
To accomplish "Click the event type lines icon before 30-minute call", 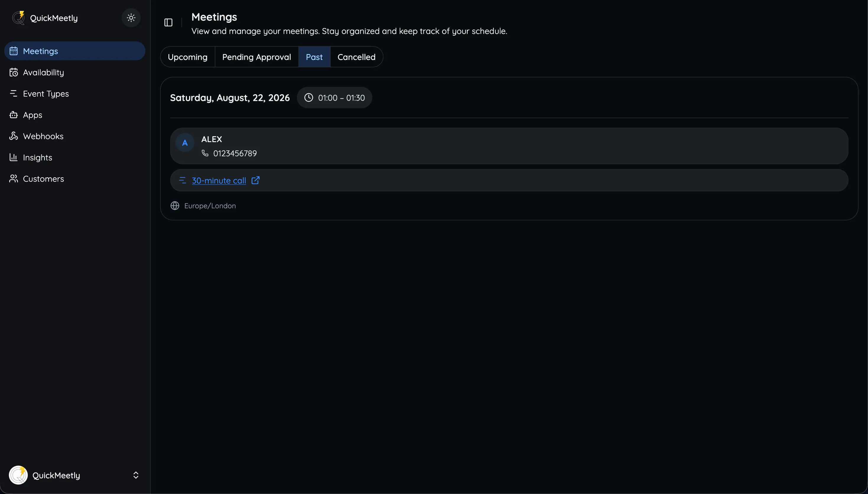I will pyautogui.click(x=183, y=180).
